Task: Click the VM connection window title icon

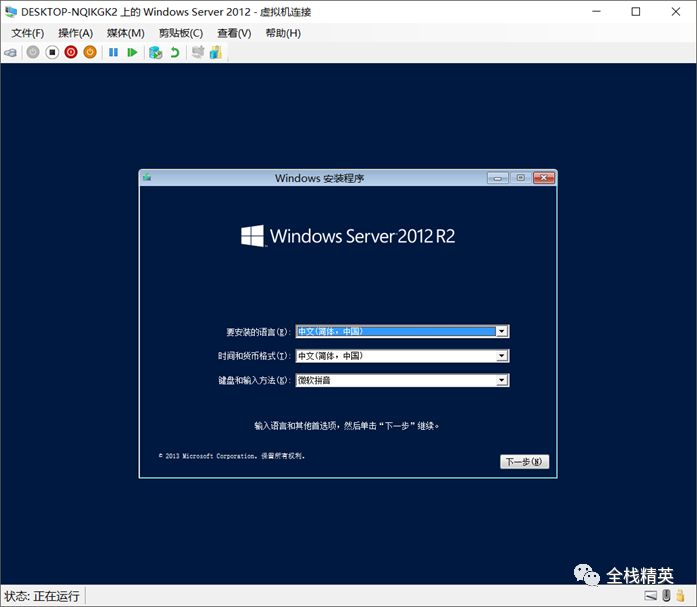Action: click(x=11, y=12)
